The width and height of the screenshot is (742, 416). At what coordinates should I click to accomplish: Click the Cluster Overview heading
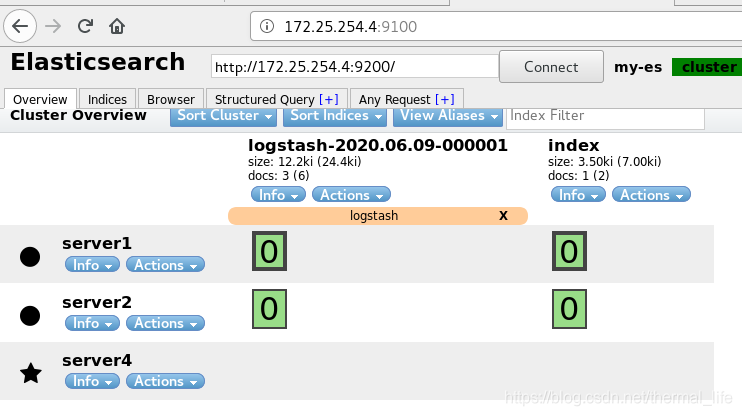pyautogui.click(x=79, y=115)
